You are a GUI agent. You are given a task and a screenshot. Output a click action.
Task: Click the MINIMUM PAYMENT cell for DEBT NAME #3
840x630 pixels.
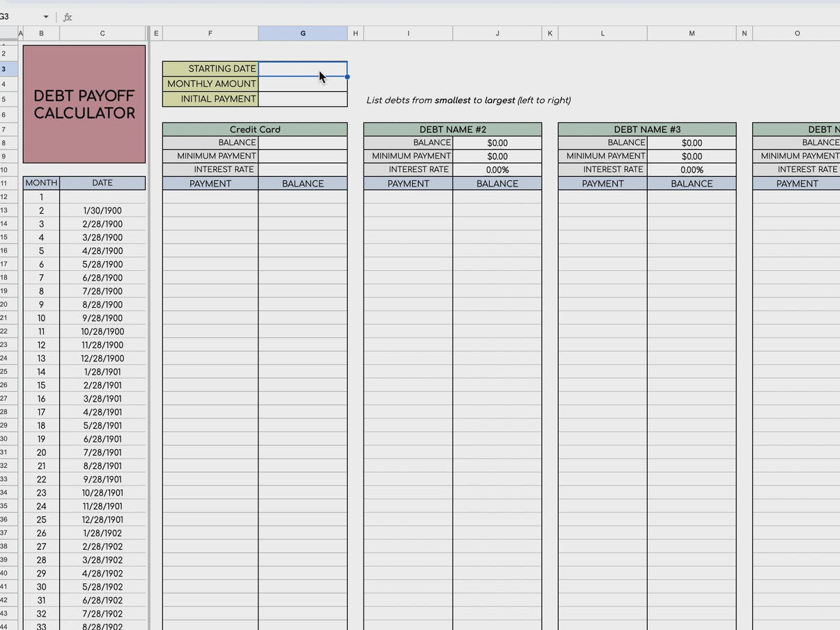pyautogui.click(x=602, y=156)
